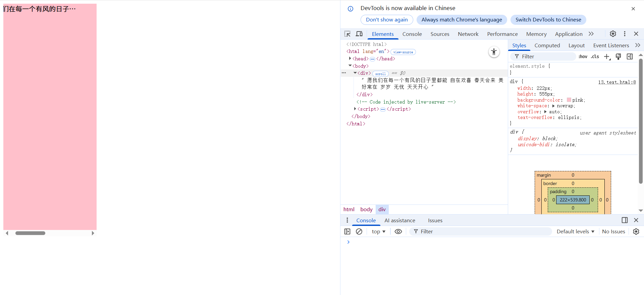The height and width of the screenshot is (295, 644).
Task: Open the Performance tab
Action: (502, 34)
